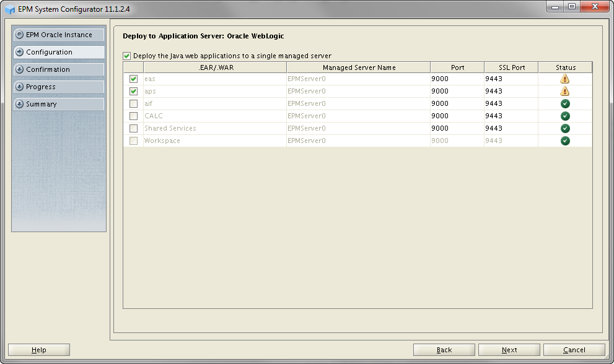
Task: Click the 'Workspace' name cell
Action: [214, 141]
